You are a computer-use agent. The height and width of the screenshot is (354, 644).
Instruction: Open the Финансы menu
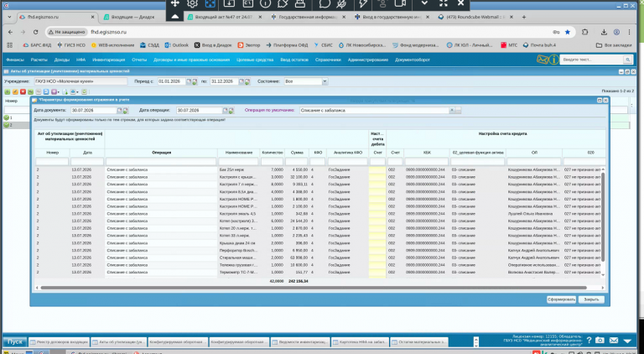coord(15,60)
